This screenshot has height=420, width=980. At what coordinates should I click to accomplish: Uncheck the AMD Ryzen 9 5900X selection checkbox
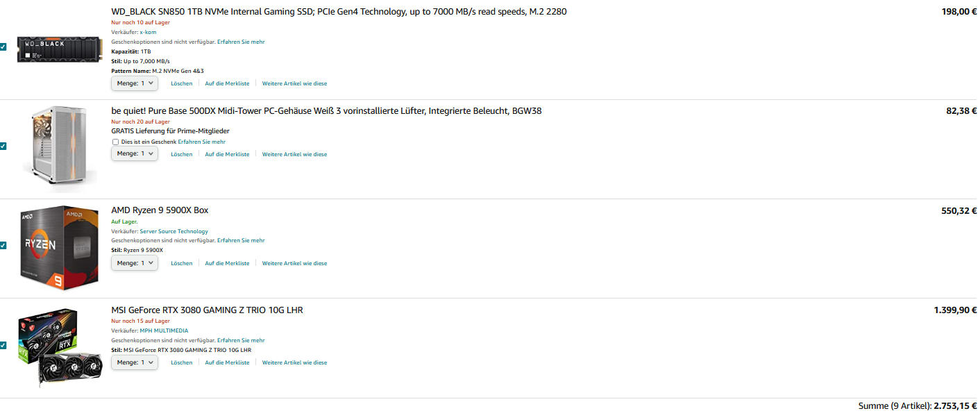(x=3, y=245)
